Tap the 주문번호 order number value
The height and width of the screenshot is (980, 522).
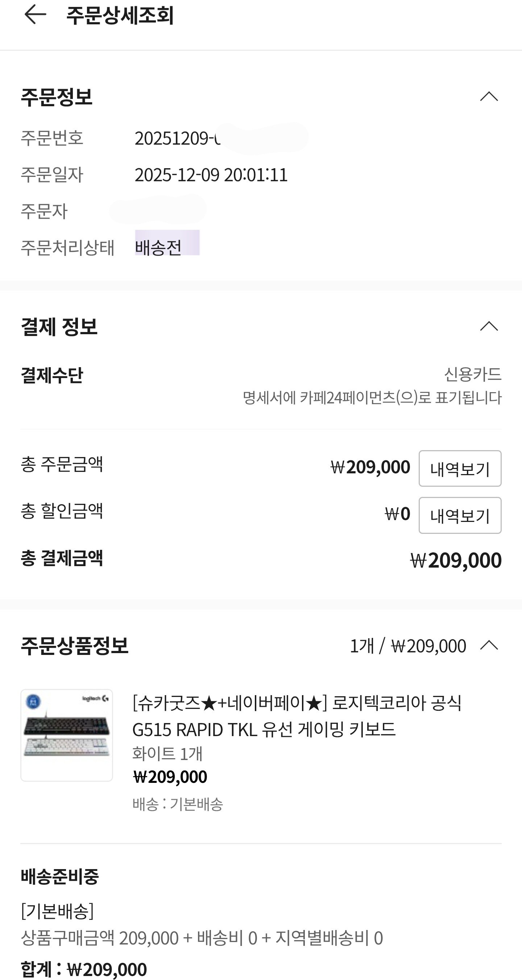pos(177,138)
